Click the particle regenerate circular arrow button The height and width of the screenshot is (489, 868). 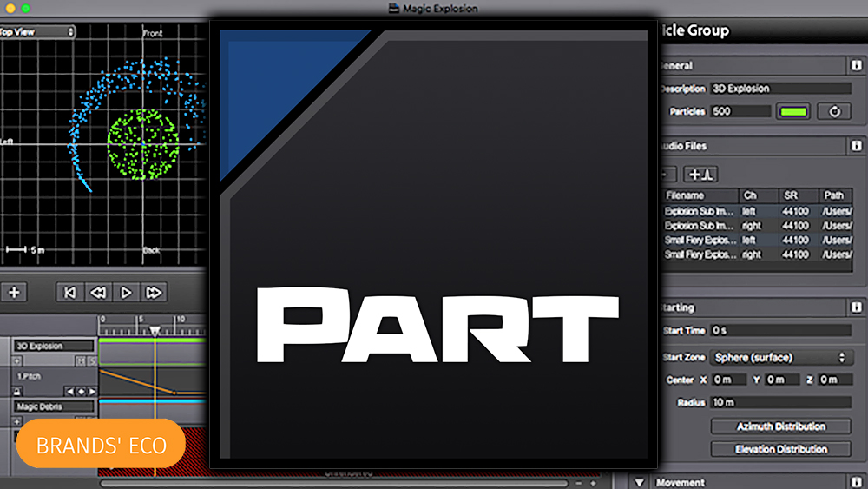tap(834, 111)
